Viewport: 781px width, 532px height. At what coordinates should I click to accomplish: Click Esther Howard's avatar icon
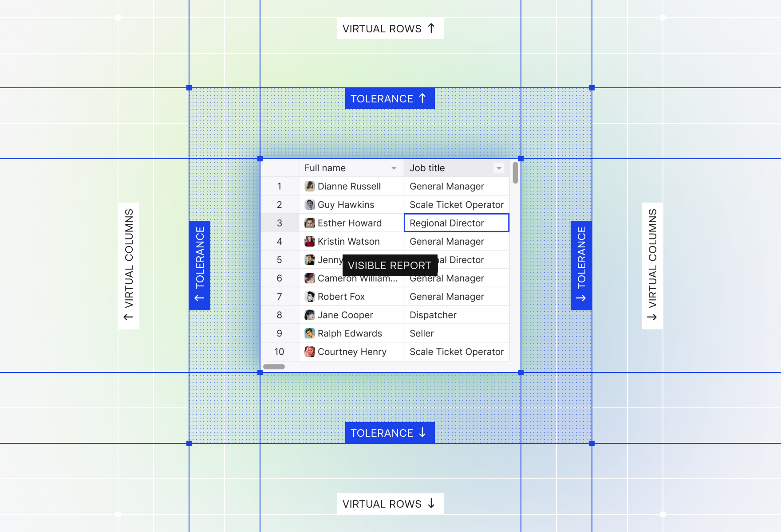[x=310, y=223]
